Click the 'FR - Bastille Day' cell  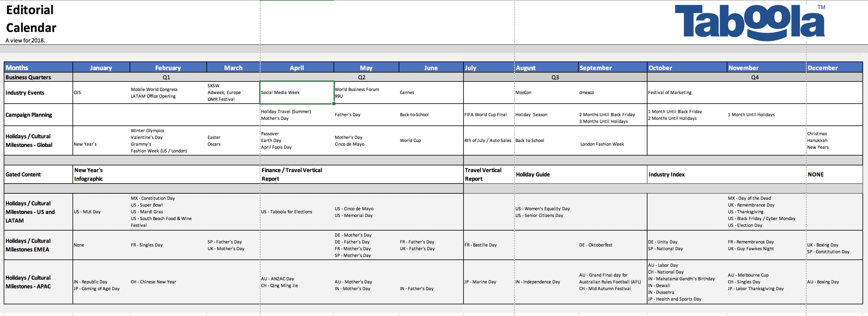coord(489,245)
